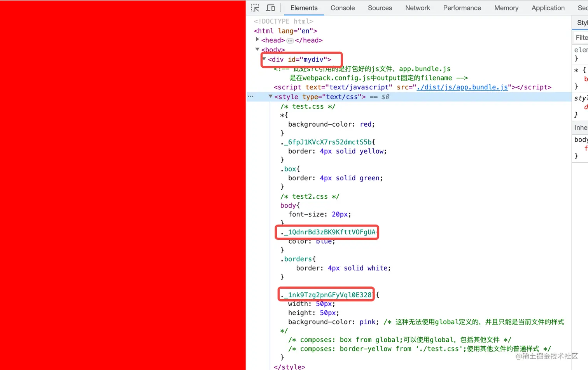The width and height of the screenshot is (588, 370).
Task: Open the ./dist/js/app.bundle.js link
Action: click(462, 87)
